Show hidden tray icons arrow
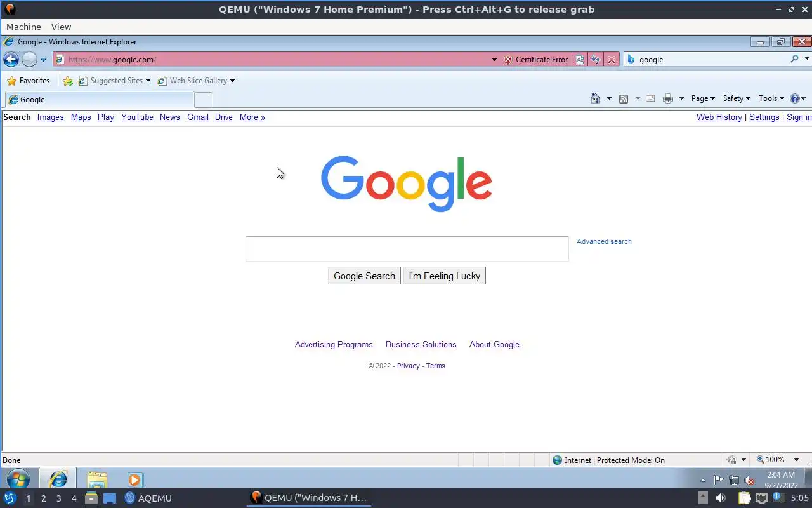Screen dimensions: 812x508 (703, 480)
